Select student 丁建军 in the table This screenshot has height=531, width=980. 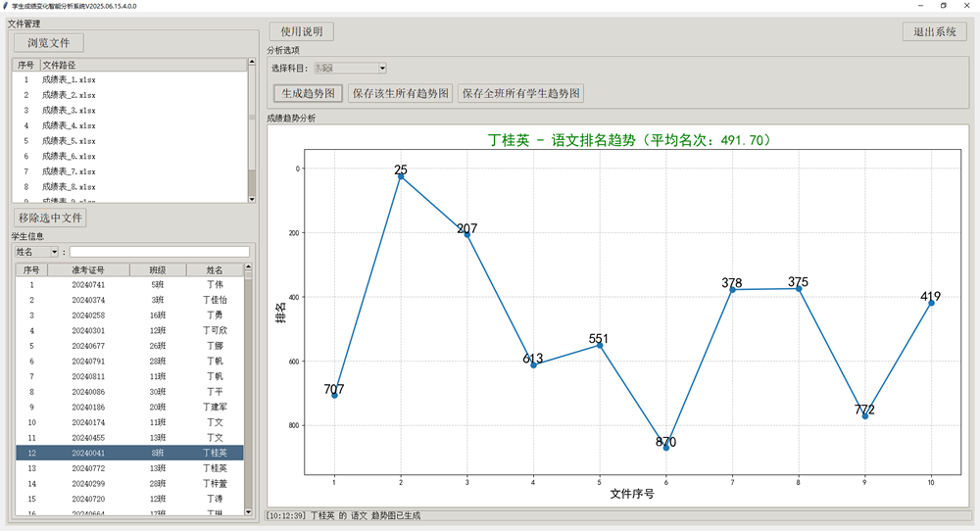pyautogui.click(x=215, y=407)
